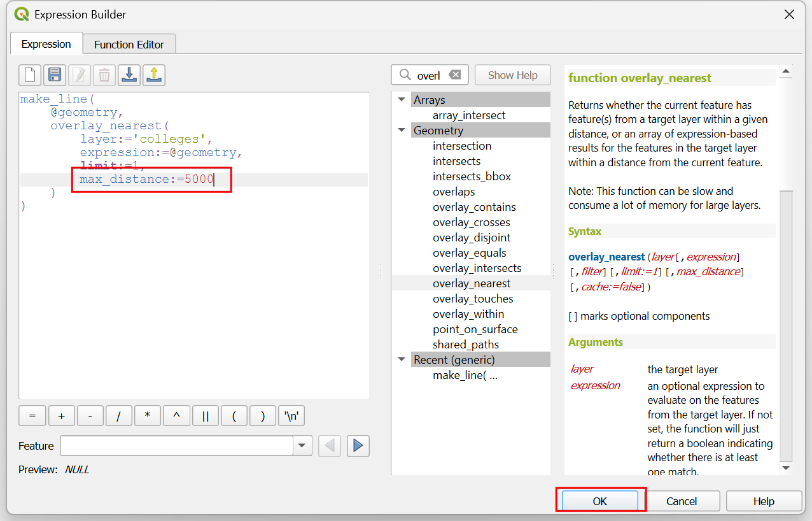Go to the next feature with the right arrow

(x=358, y=446)
